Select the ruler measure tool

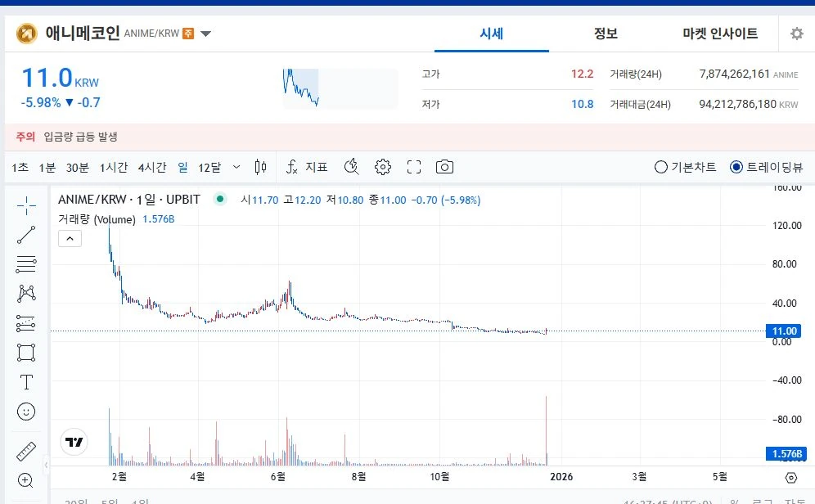[x=26, y=452]
